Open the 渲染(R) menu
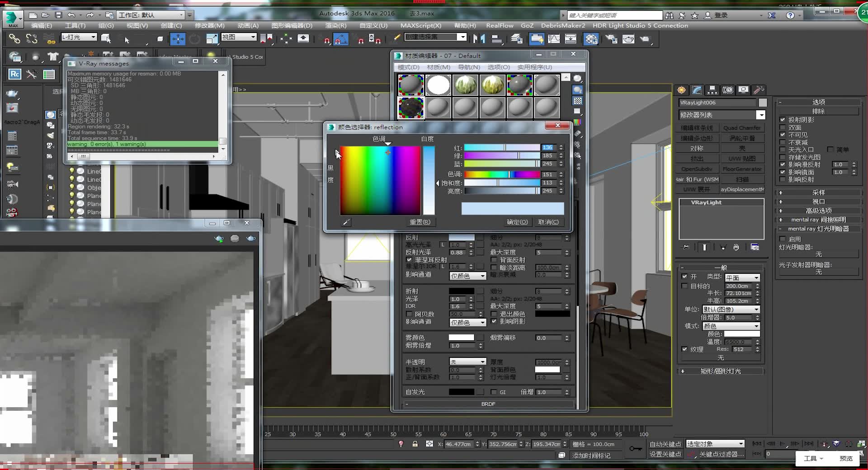868x470 pixels. click(x=335, y=25)
